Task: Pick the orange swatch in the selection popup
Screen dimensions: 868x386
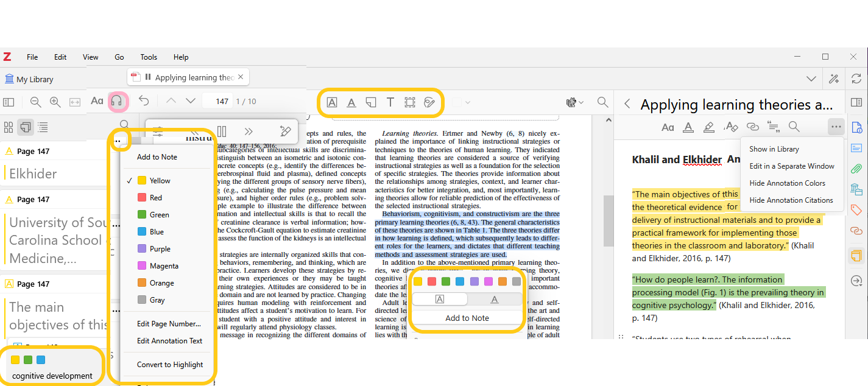Action: click(503, 281)
